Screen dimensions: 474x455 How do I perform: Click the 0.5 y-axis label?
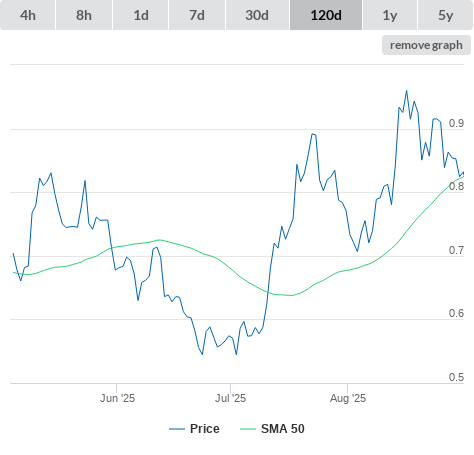click(x=456, y=377)
